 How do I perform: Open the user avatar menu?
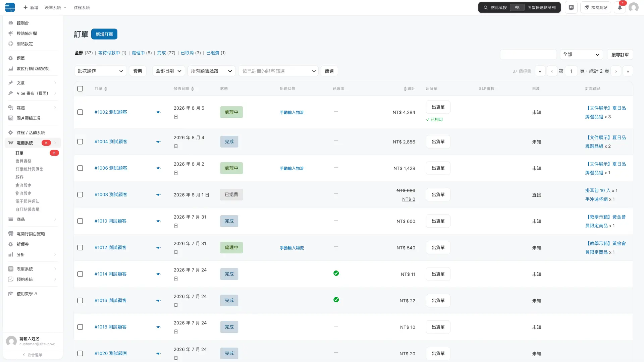click(x=633, y=7)
